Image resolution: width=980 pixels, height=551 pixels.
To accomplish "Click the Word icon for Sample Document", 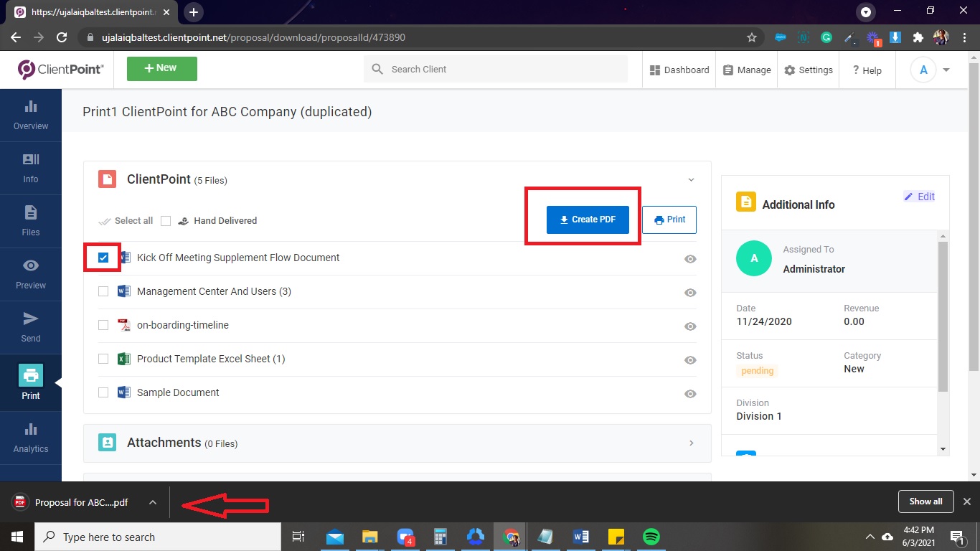I will (124, 392).
